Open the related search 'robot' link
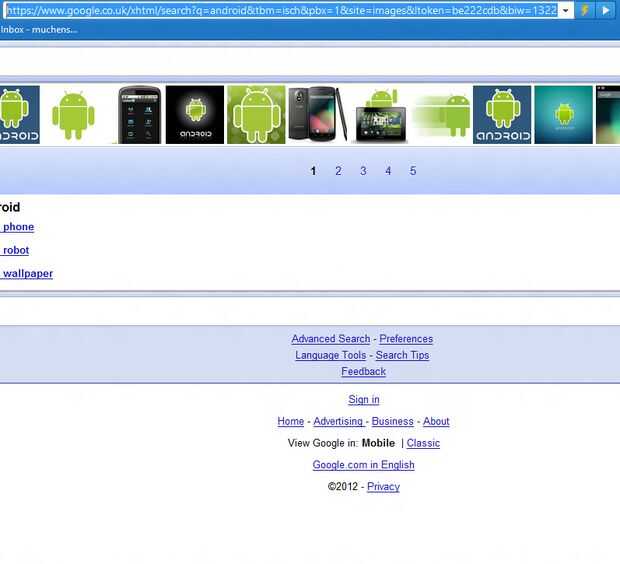 tap(15, 250)
